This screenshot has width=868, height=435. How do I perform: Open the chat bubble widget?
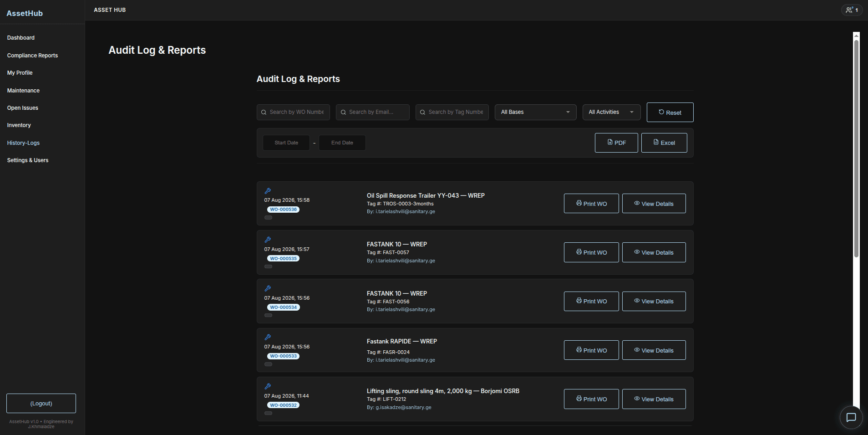[851, 417]
